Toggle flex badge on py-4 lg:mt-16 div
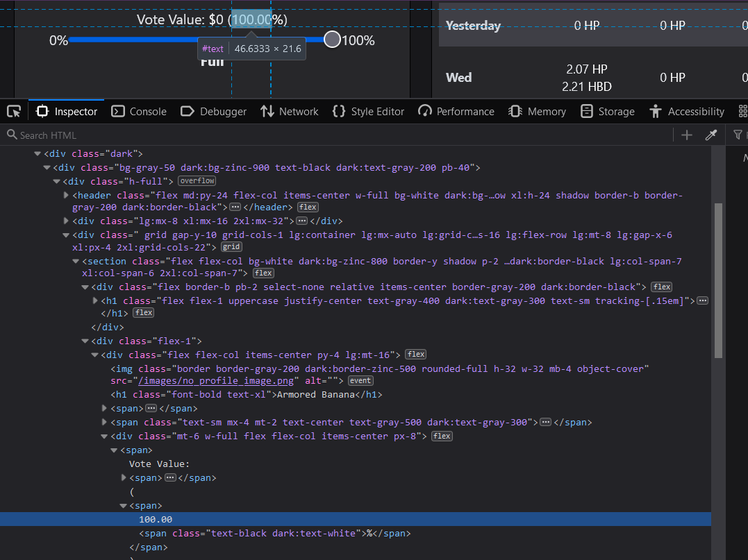 coord(416,354)
